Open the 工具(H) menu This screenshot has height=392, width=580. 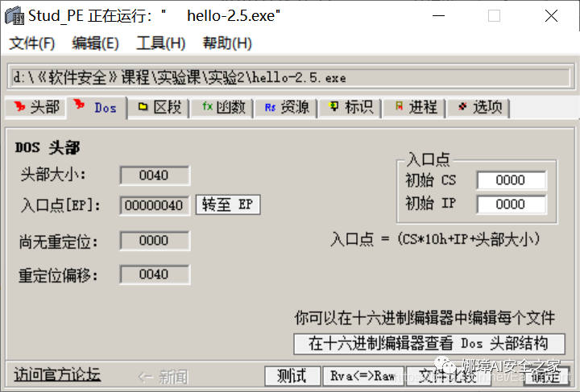click(161, 43)
